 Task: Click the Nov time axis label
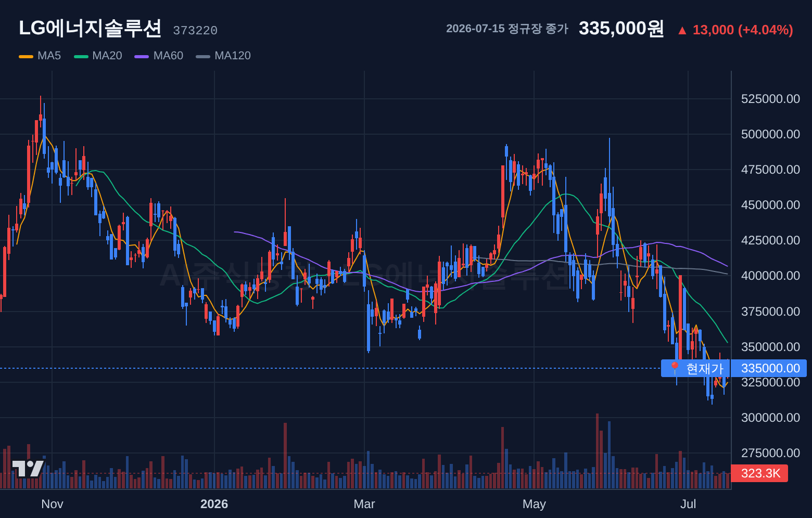click(52, 504)
